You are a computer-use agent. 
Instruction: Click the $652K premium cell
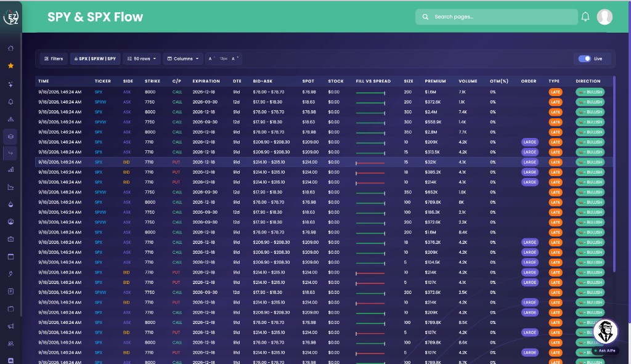[431, 192]
